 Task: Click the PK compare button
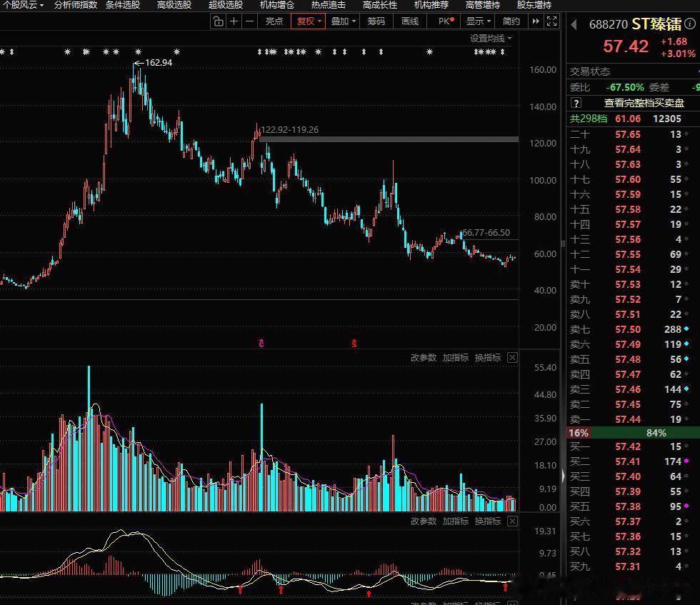446,21
